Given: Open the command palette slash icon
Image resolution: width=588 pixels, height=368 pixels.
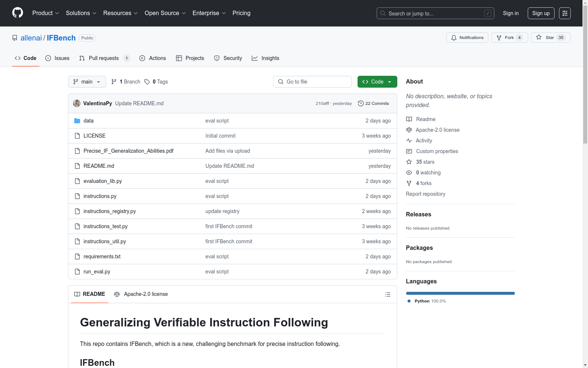Looking at the screenshot, I should (x=488, y=13).
